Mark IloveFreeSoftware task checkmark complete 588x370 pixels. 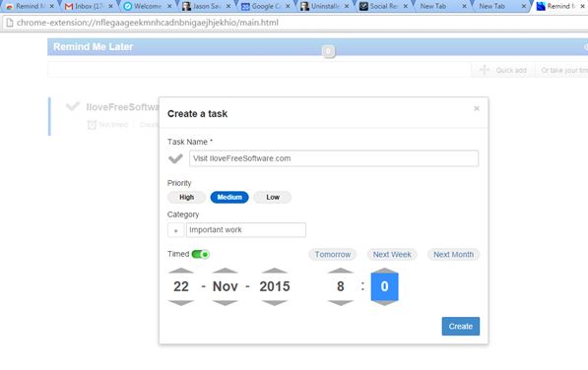72,106
